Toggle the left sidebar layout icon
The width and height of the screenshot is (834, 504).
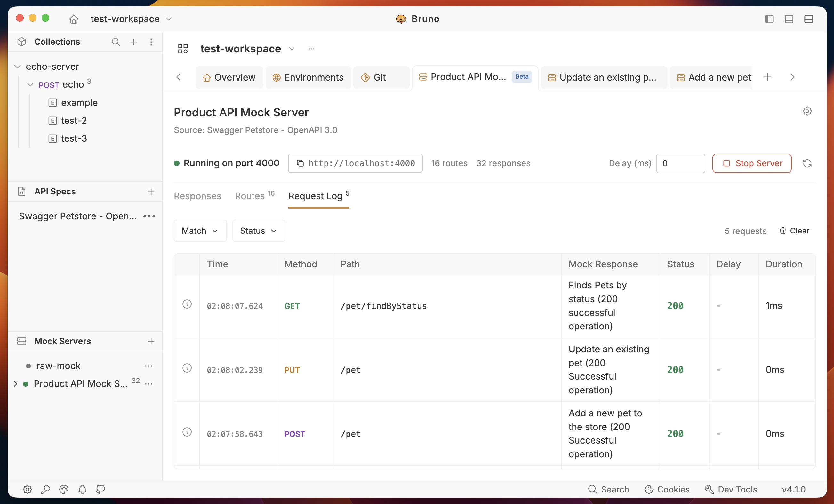[x=769, y=19]
